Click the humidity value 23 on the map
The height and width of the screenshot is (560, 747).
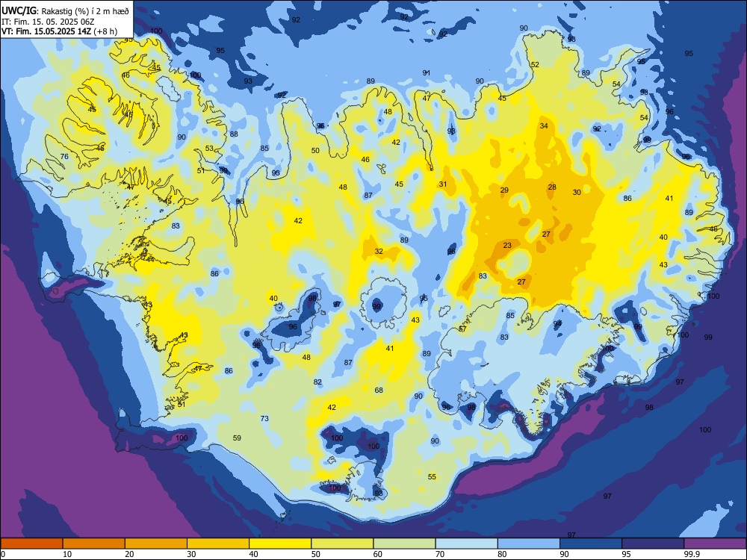tap(507, 245)
